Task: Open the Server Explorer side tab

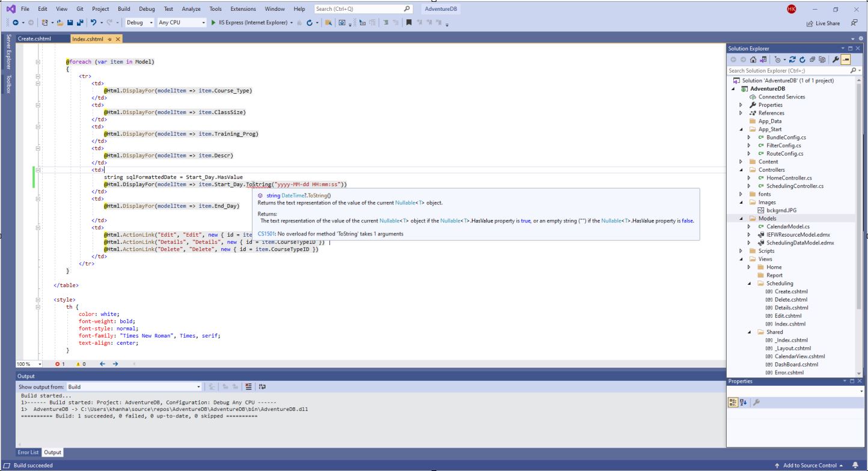Action: coord(8,51)
